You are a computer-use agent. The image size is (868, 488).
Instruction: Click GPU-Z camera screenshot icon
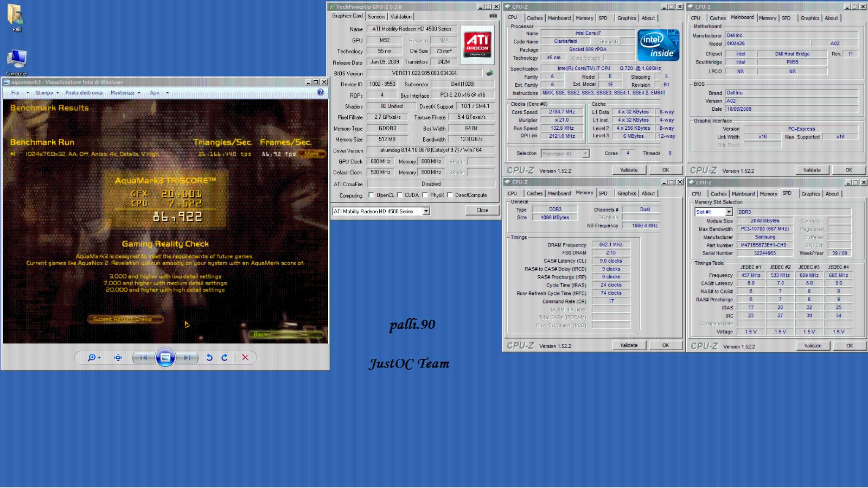point(493,16)
